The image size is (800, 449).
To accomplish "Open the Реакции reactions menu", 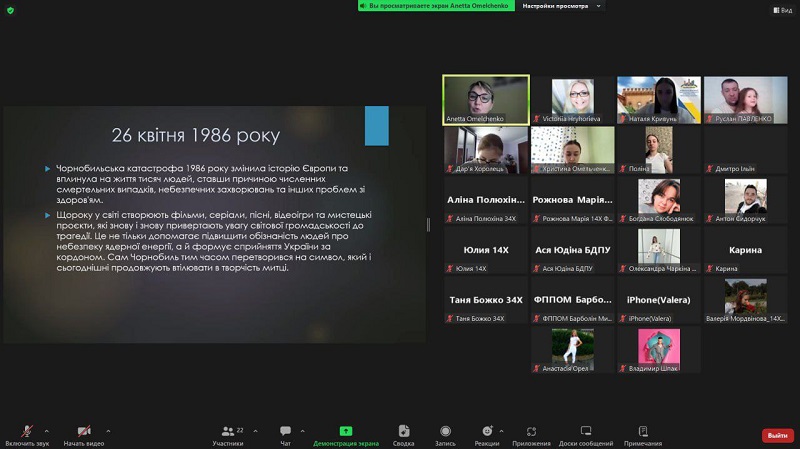I will point(487,432).
